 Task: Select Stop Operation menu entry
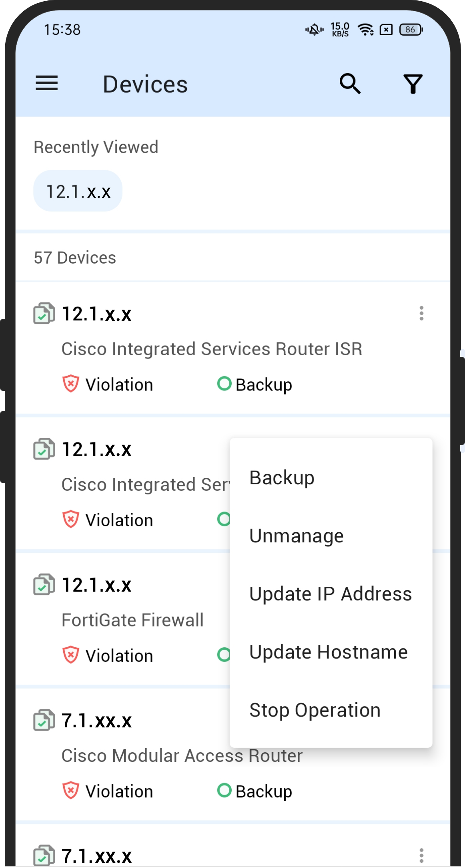(315, 710)
